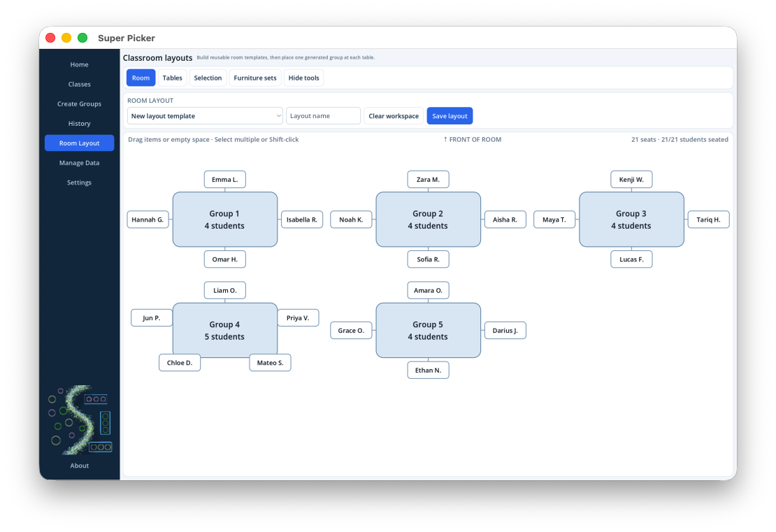This screenshot has width=776, height=532.
Task: Open the Furniture sets tab
Action: coord(255,78)
